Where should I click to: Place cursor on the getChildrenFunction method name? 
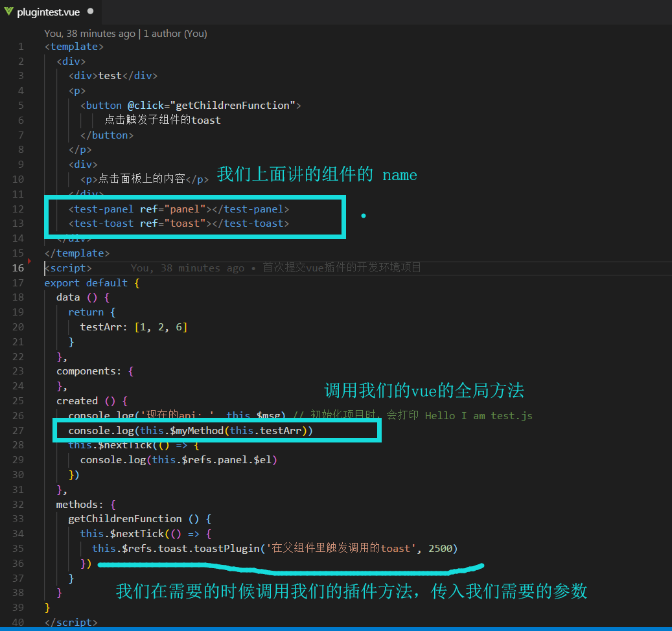(x=124, y=518)
